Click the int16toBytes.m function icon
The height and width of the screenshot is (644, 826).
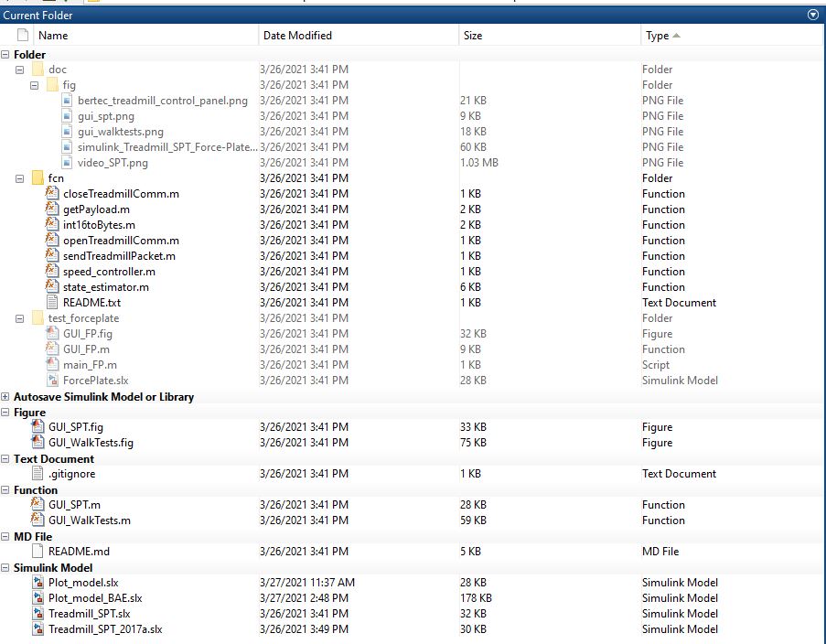tap(52, 224)
